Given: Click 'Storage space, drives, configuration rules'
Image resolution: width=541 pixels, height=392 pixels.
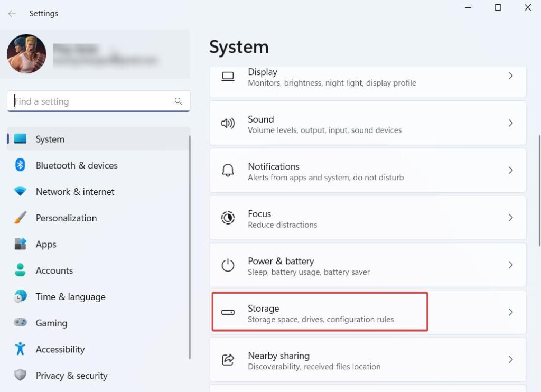Looking at the screenshot, I should tap(321, 319).
